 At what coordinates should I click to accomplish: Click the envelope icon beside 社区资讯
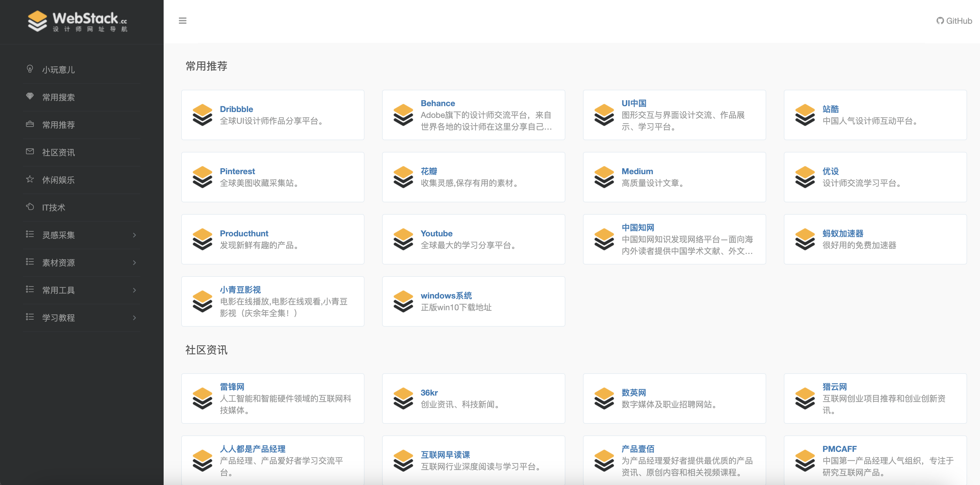(30, 151)
